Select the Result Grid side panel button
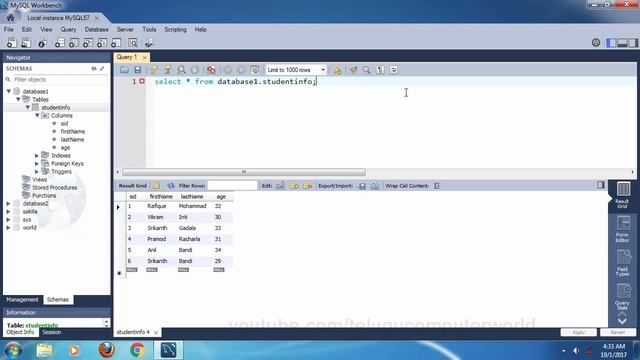 click(x=623, y=195)
